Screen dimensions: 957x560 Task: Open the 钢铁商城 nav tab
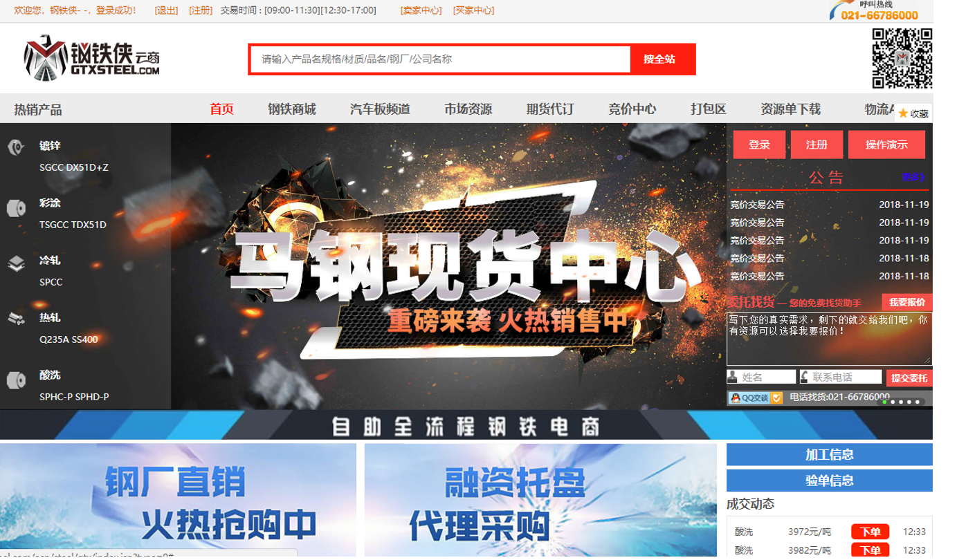point(291,109)
